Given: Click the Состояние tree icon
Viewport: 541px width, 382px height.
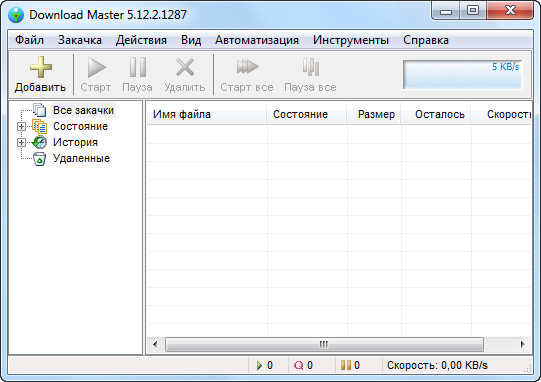Looking at the screenshot, I should click(40, 126).
